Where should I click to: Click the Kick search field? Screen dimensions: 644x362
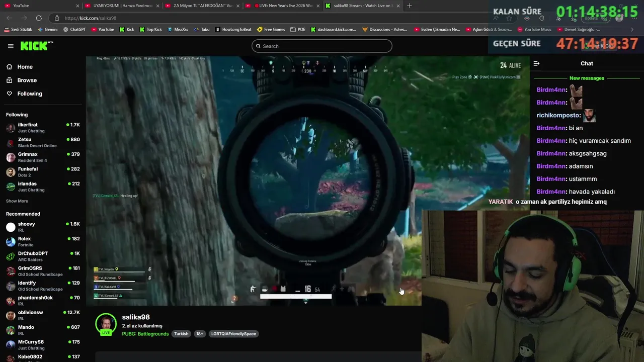[x=321, y=46]
